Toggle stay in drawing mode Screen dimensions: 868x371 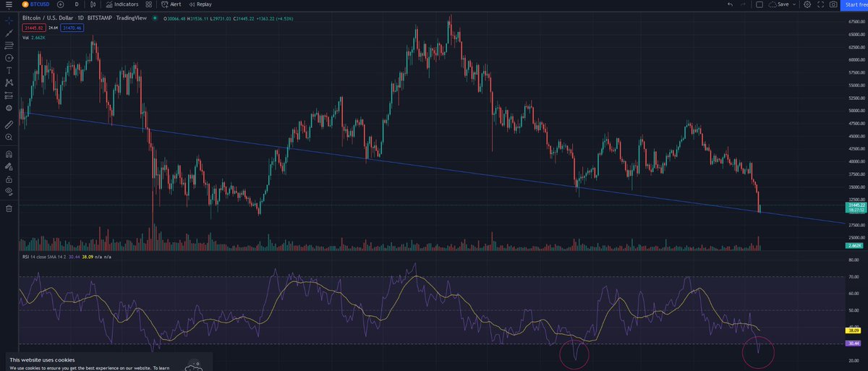(x=9, y=166)
